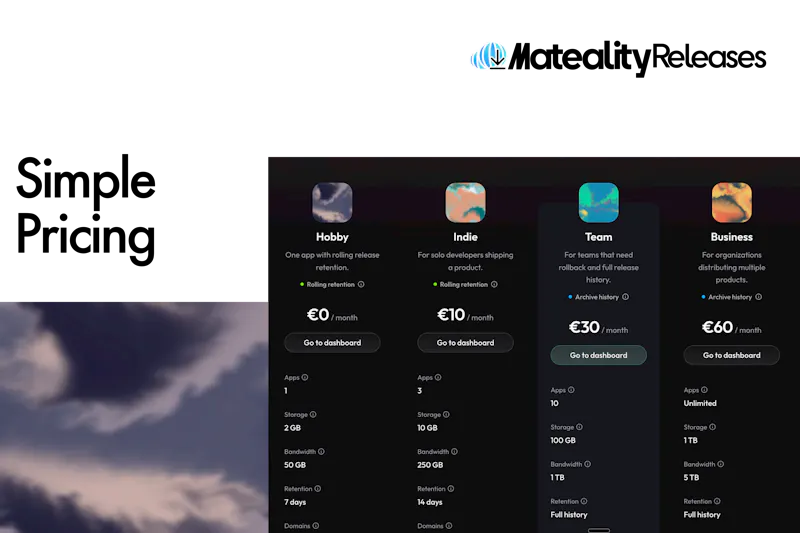Click the Indie plan coral artwork icon
The height and width of the screenshot is (533, 800).
465,202
